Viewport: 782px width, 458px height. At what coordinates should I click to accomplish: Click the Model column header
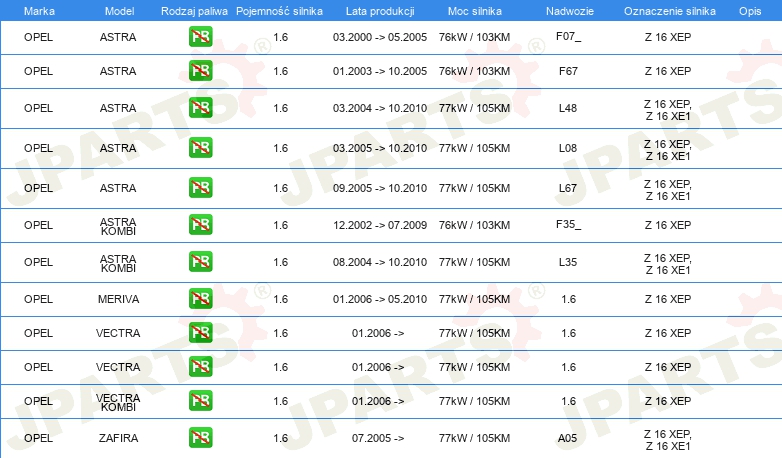[119, 11]
